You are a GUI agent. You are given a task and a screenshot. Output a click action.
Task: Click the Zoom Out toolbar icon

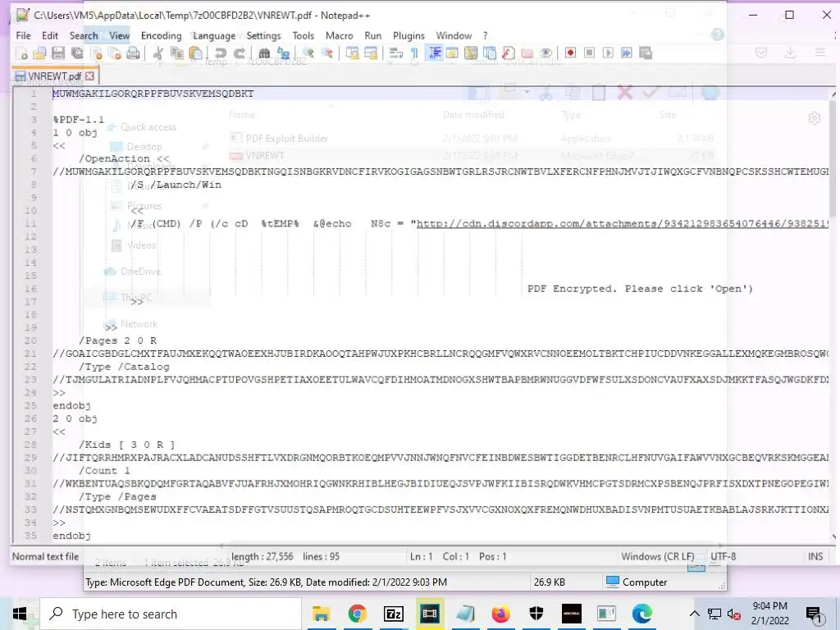pos(326,53)
